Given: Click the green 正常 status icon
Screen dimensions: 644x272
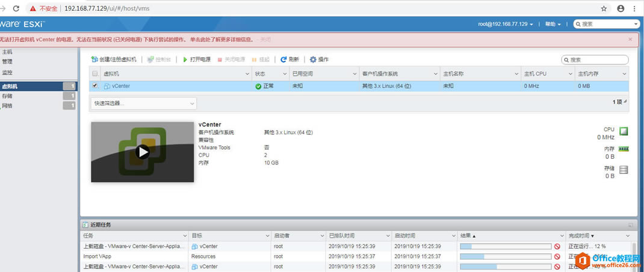Looking at the screenshot, I should point(258,86).
